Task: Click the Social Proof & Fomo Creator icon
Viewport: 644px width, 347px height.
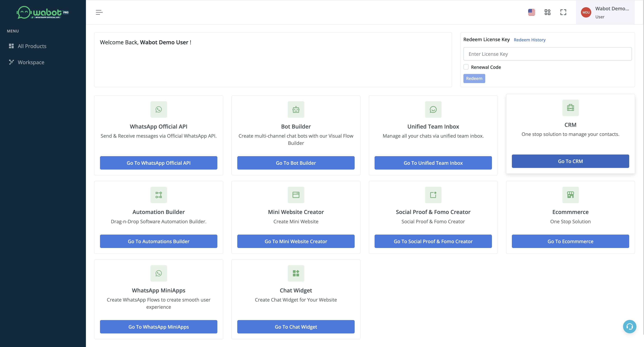Action: (x=433, y=195)
